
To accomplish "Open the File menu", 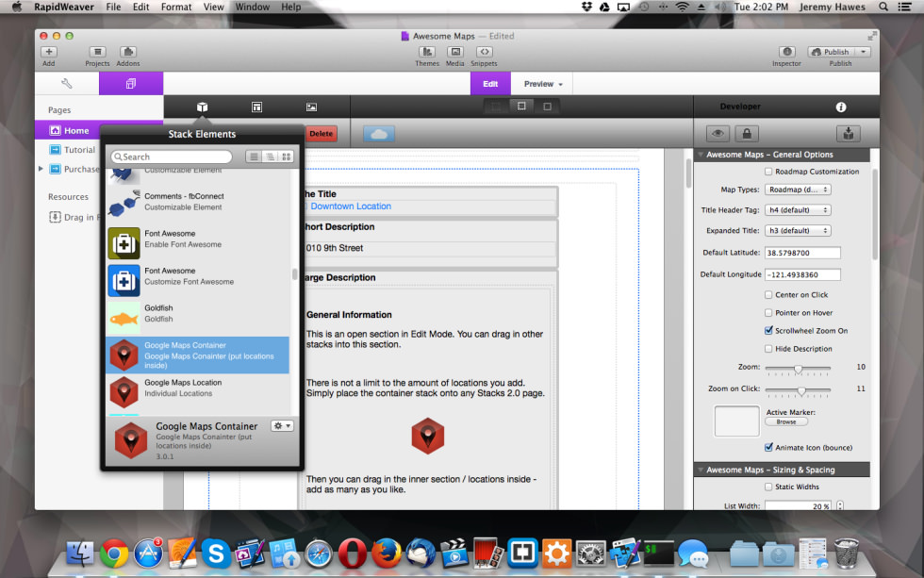I will click(113, 7).
